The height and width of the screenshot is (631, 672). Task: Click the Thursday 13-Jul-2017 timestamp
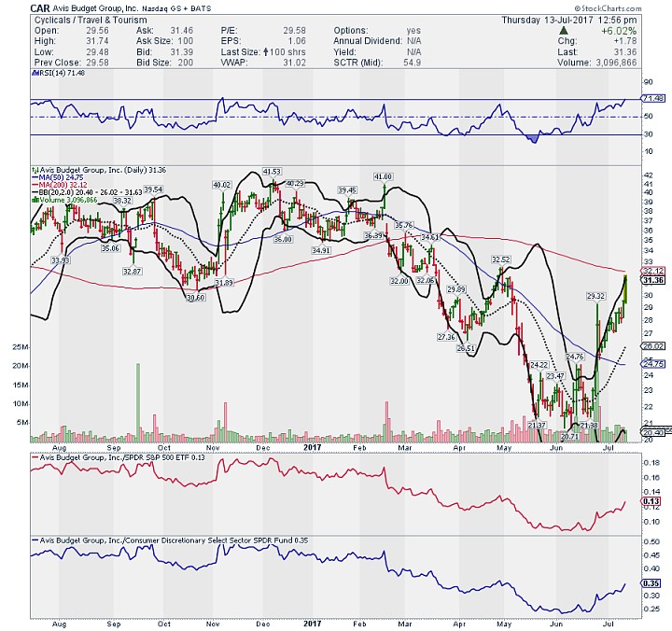coord(569,21)
